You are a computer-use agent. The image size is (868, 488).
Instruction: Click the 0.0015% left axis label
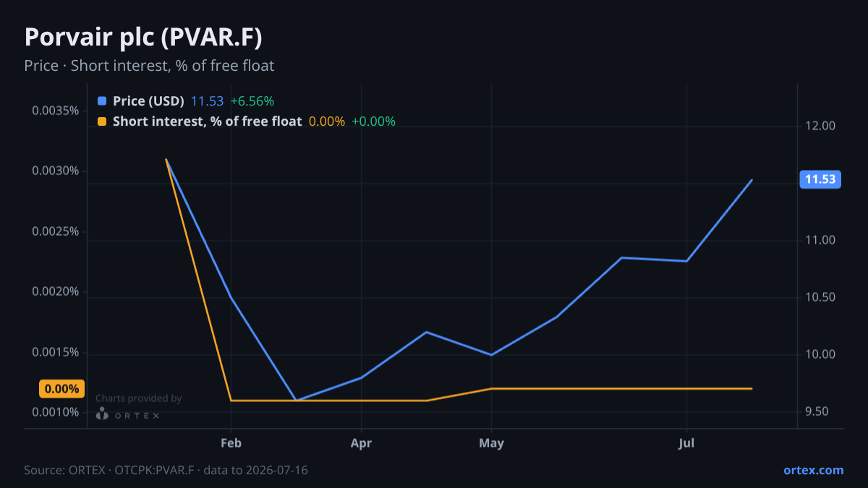tap(56, 352)
